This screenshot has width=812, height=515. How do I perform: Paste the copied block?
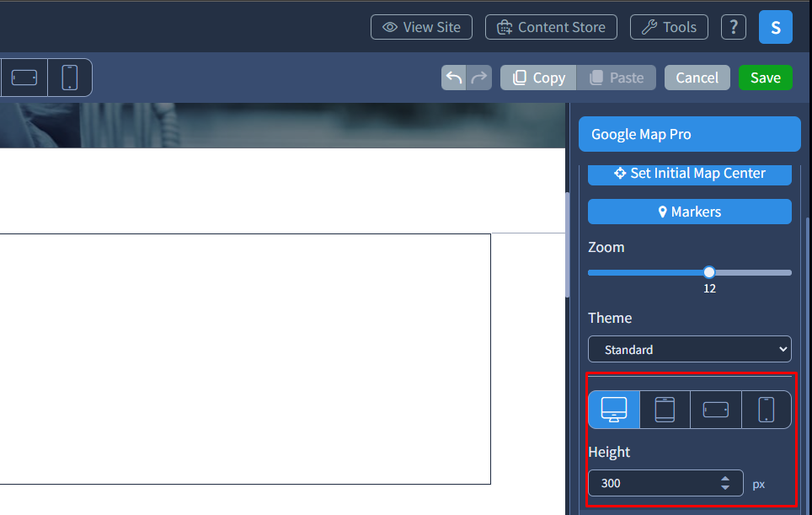click(x=617, y=78)
